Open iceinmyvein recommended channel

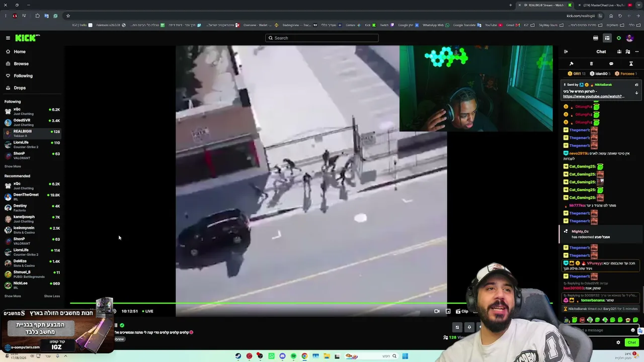pyautogui.click(x=32, y=230)
